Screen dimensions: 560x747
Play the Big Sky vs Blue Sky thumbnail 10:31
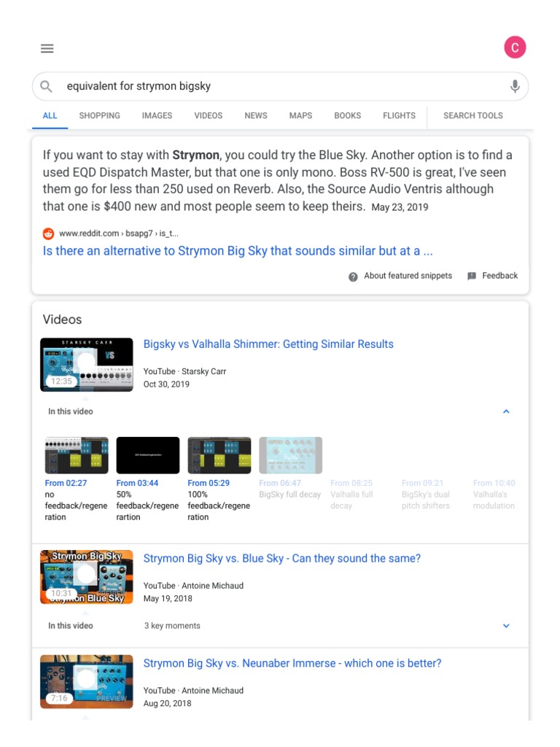pyautogui.click(x=87, y=578)
